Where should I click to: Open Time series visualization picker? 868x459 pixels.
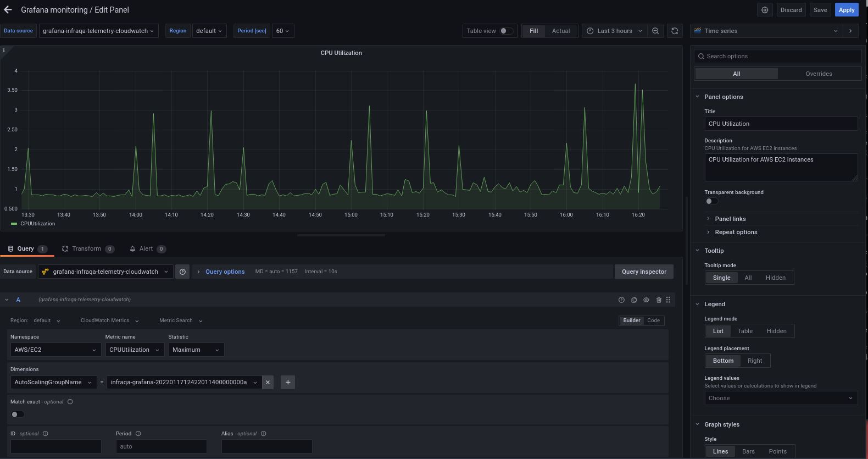[765, 31]
